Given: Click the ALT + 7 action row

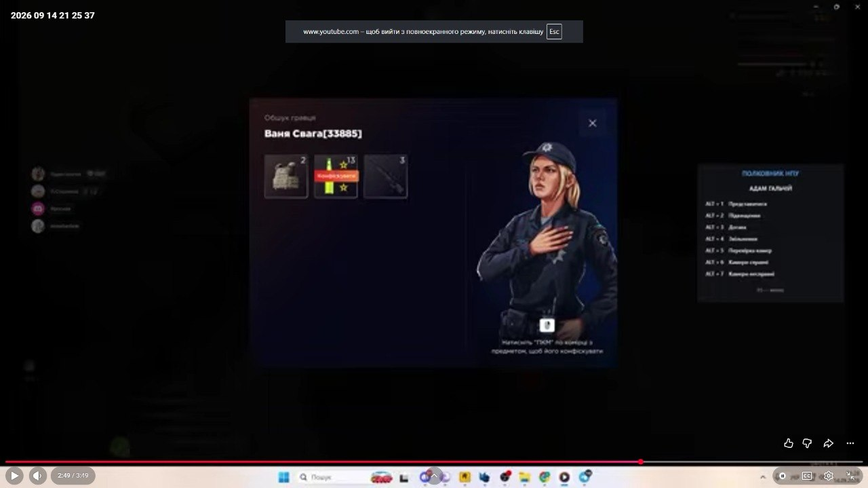Looking at the screenshot, I should click(x=740, y=274).
